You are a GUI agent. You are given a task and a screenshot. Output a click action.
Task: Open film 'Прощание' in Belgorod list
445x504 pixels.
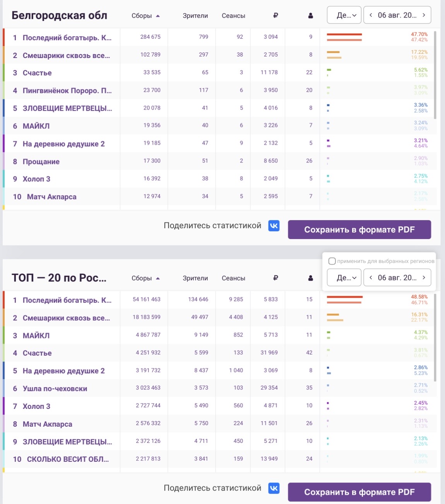tap(41, 162)
